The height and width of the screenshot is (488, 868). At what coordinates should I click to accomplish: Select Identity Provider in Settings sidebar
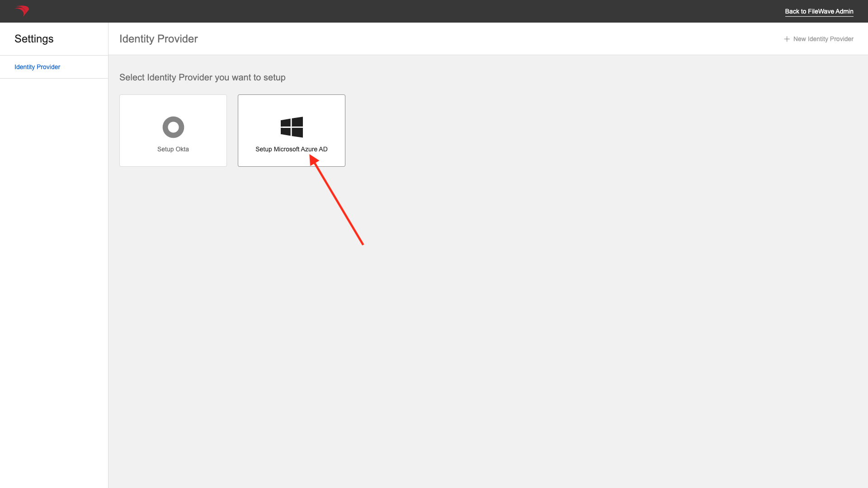point(37,67)
